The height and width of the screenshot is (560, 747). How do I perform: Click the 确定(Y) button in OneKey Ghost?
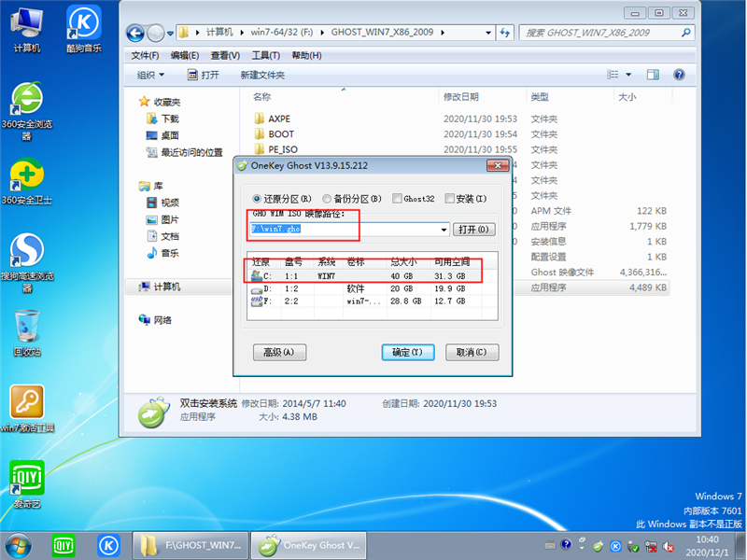click(408, 353)
